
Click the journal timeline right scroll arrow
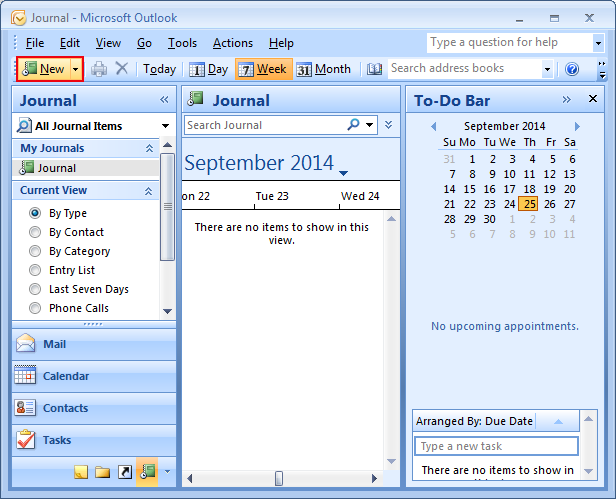click(374, 478)
